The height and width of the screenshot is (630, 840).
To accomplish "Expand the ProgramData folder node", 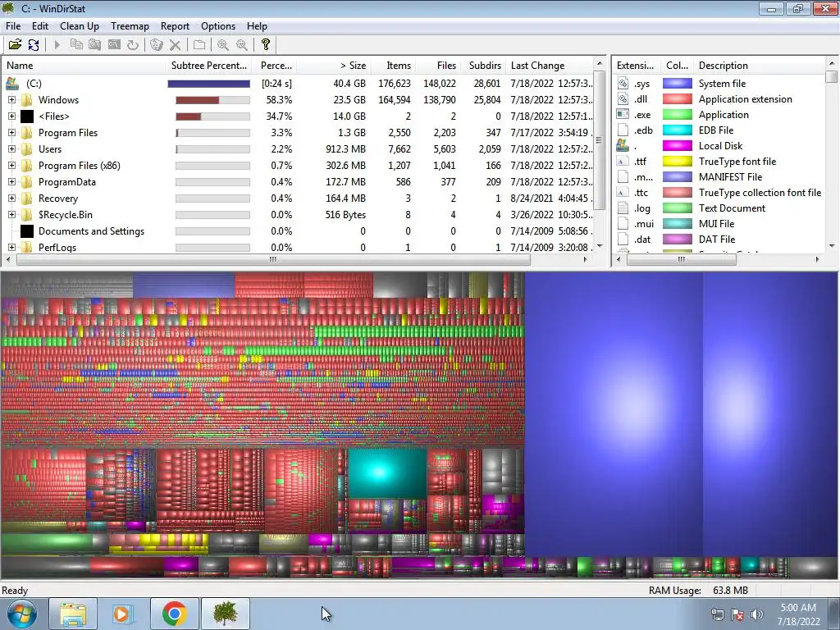I will (11, 182).
